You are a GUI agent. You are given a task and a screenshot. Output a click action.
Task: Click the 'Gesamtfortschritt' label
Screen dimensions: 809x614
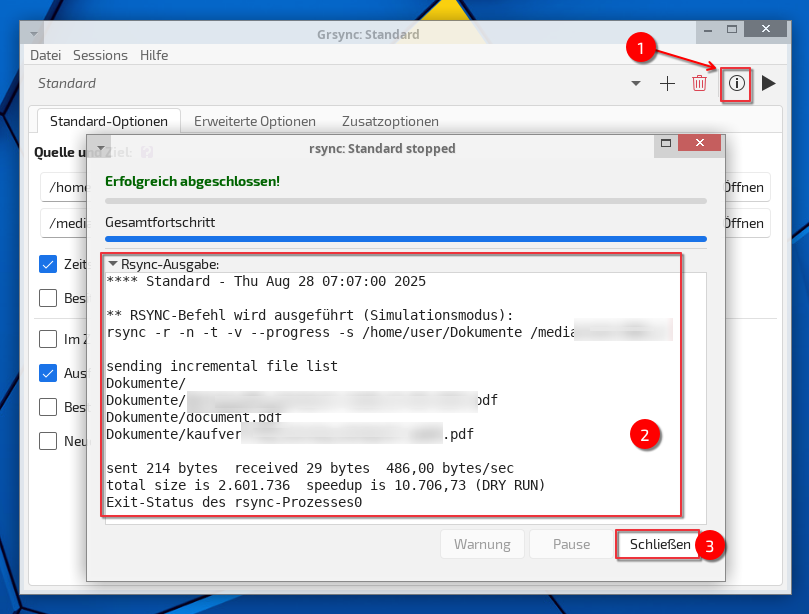point(160,222)
